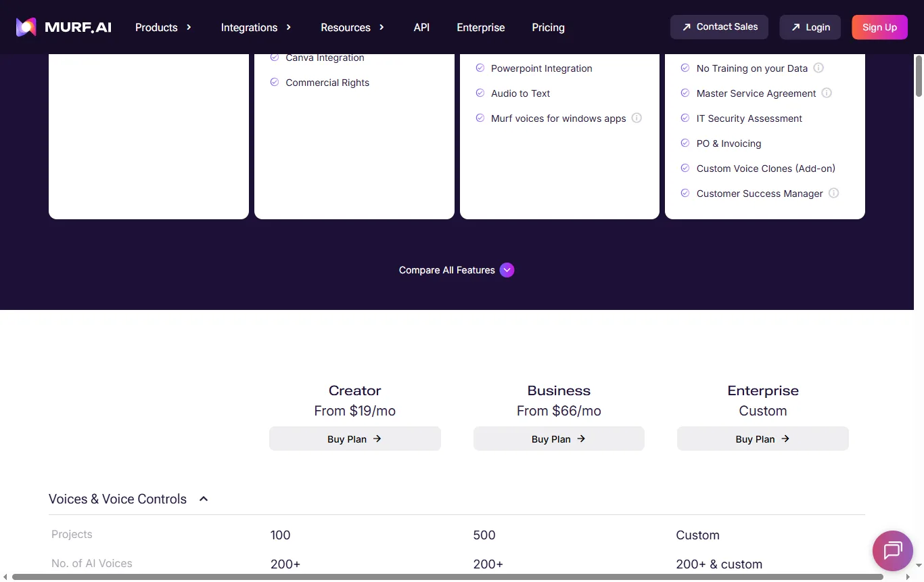Screen dimensions: 924x582
Task: Click the checkmark beside PO & Invoicing
Action: [685, 143]
